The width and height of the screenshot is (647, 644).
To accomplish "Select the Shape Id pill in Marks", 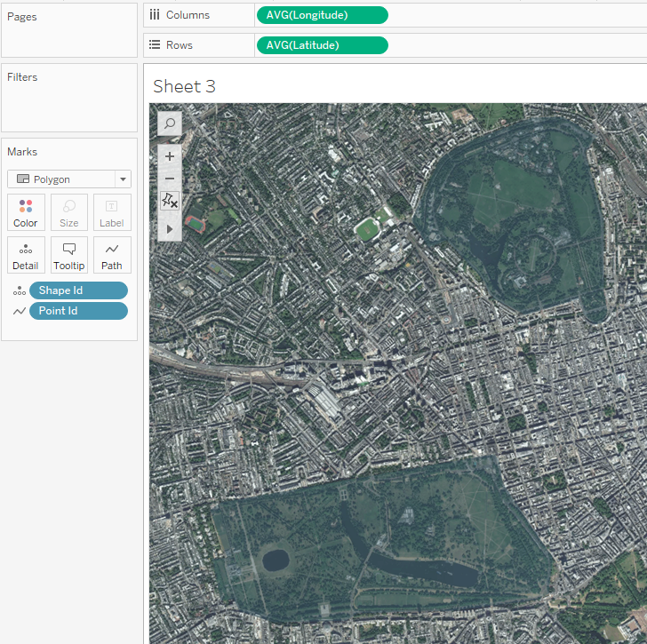I will pyautogui.click(x=78, y=290).
